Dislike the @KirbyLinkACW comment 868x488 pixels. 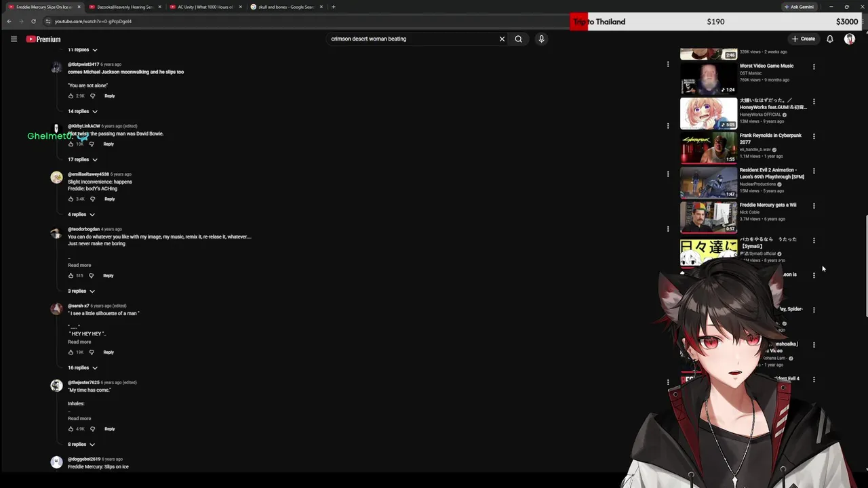92,144
